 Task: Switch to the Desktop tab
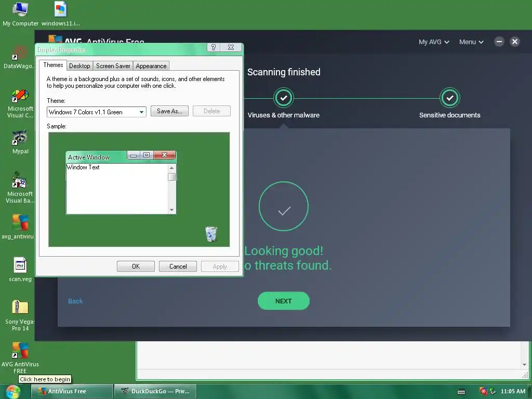(x=79, y=66)
